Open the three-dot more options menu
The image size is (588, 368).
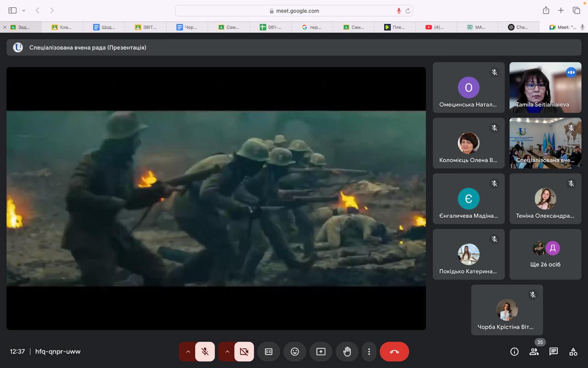(x=369, y=351)
